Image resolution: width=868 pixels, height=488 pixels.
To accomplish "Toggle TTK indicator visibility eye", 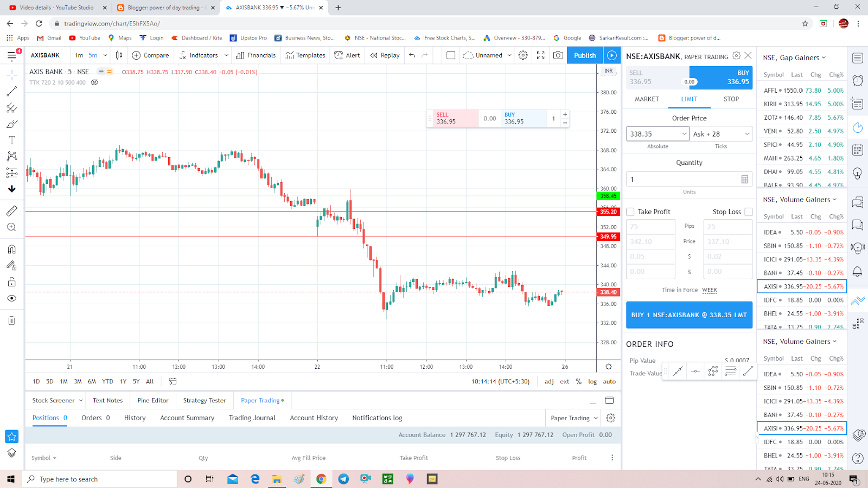I will click(x=94, y=82).
